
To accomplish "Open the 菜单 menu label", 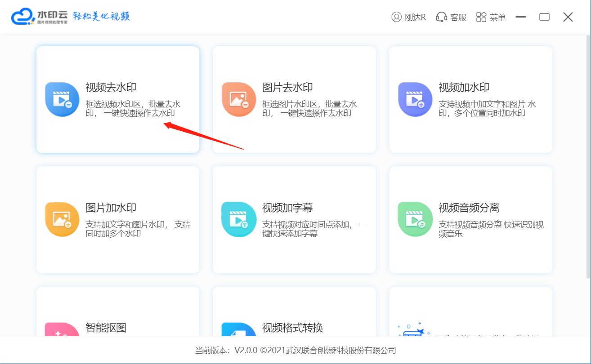I will 498,18.
